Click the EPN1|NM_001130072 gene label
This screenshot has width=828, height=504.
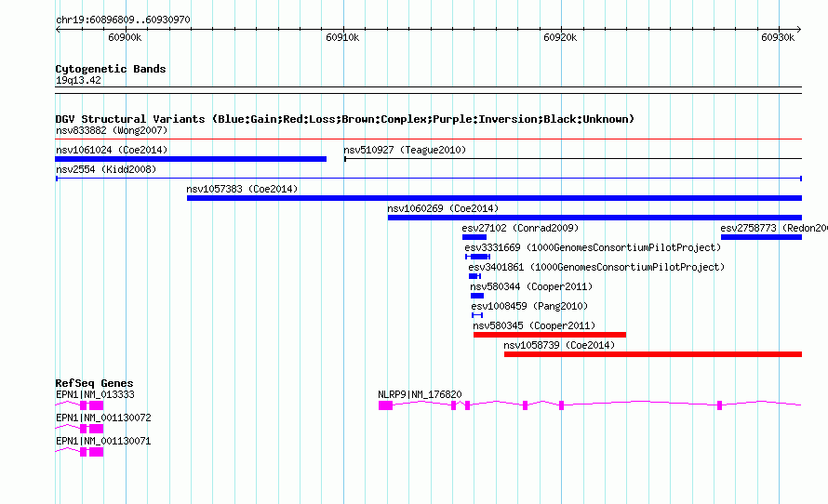click(x=103, y=418)
